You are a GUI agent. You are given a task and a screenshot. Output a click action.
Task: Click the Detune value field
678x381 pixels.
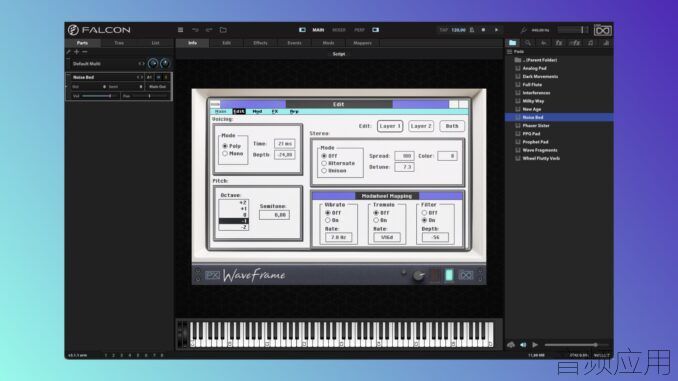coord(404,167)
